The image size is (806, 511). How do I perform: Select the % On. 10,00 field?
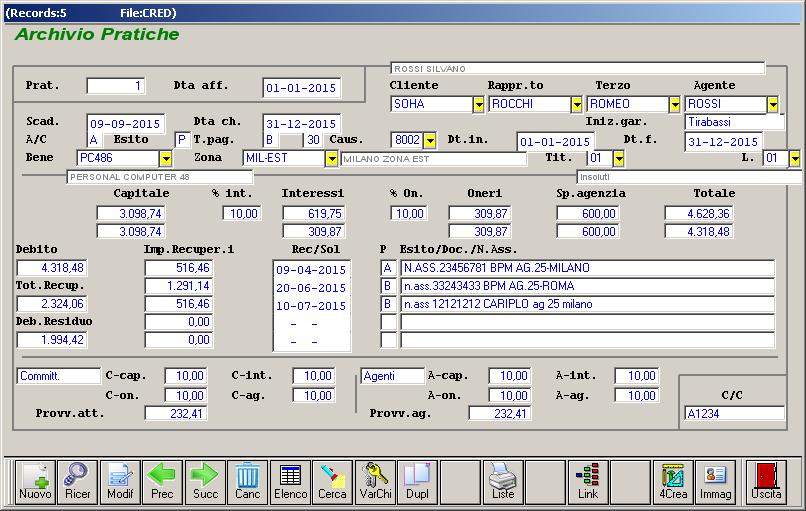(409, 213)
